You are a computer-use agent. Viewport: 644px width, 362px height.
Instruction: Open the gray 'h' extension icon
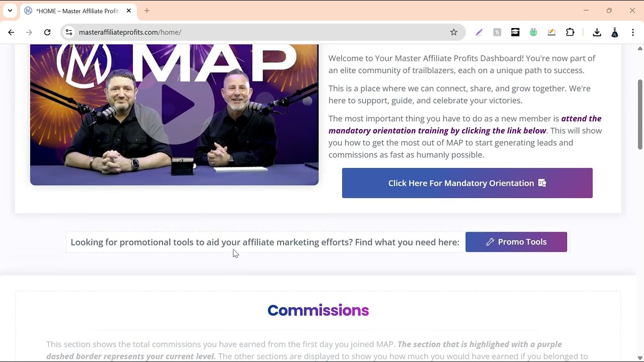pyautogui.click(x=497, y=32)
